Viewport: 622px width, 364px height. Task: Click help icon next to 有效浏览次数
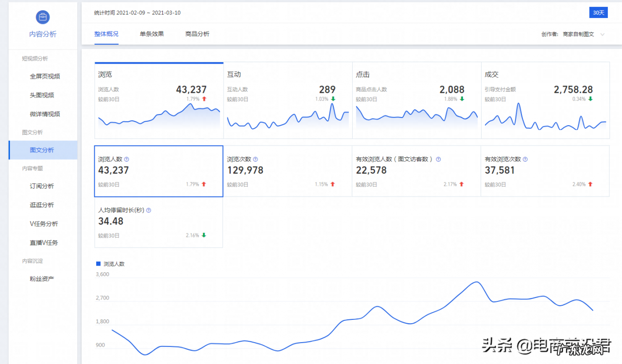pyautogui.click(x=525, y=159)
